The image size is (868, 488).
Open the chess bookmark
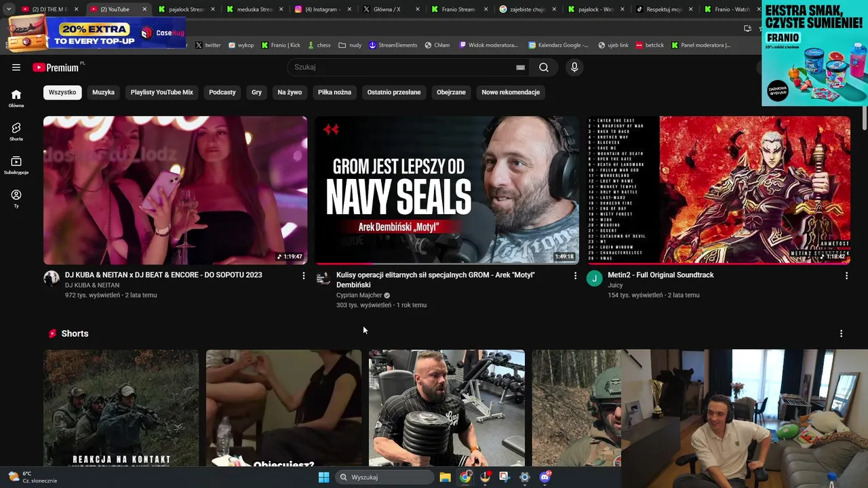pos(319,45)
